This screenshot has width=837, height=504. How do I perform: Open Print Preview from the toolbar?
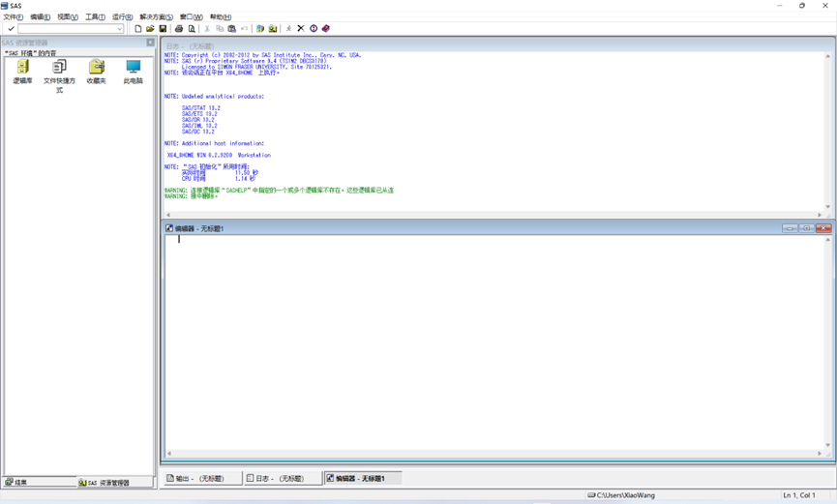click(192, 28)
